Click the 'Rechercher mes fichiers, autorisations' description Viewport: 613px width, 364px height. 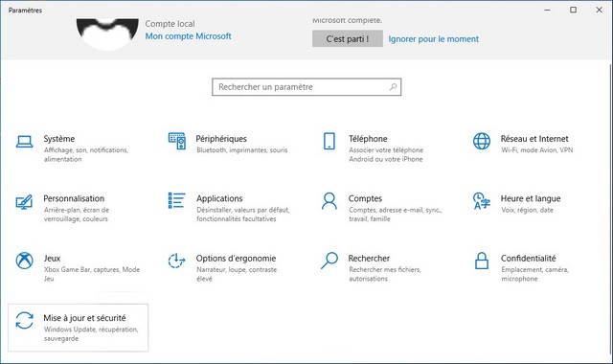click(385, 274)
